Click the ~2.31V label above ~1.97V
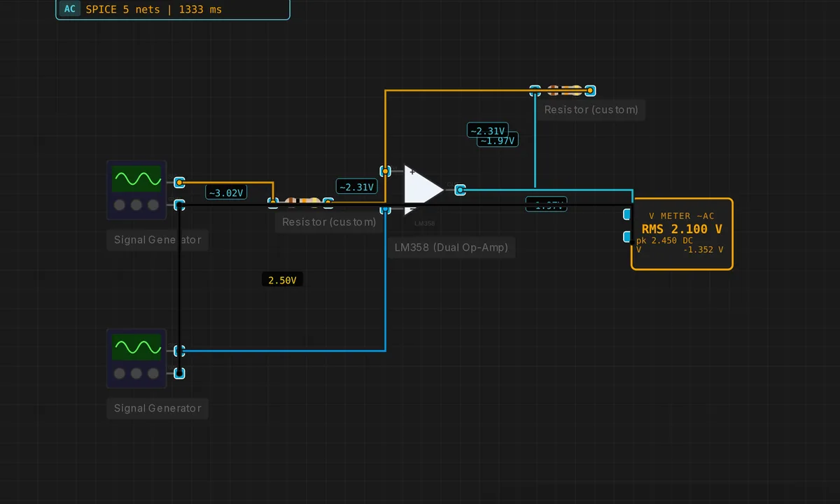The width and height of the screenshot is (840, 504). click(486, 130)
